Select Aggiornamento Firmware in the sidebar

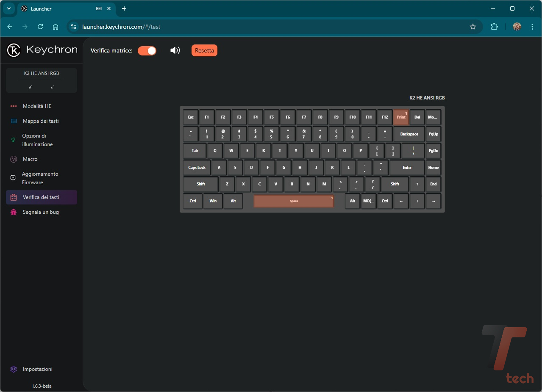point(40,178)
